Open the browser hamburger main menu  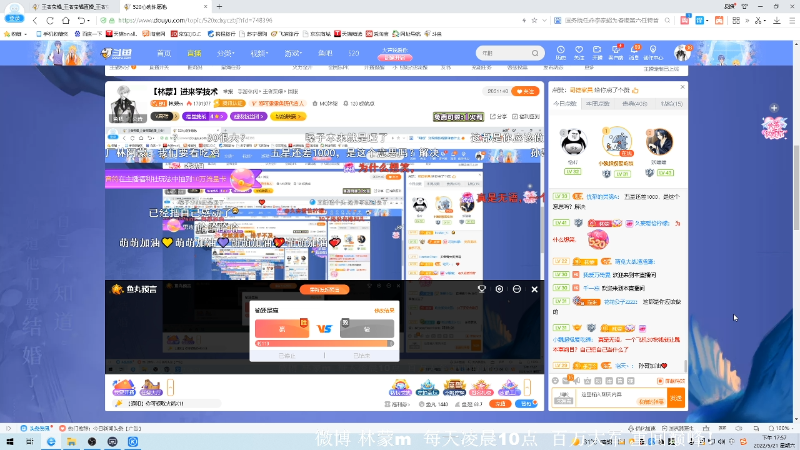pos(792,20)
